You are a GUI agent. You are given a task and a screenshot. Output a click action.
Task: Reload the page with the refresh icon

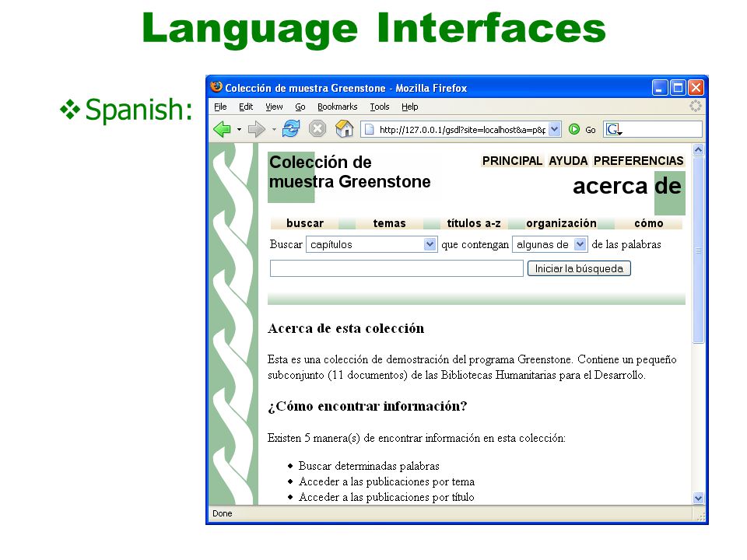(x=290, y=128)
